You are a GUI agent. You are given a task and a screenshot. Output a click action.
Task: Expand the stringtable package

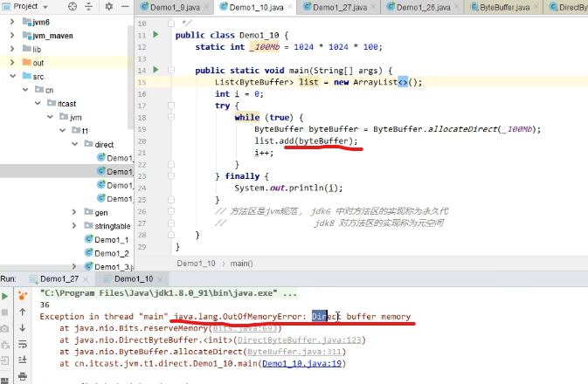(74, 225)
